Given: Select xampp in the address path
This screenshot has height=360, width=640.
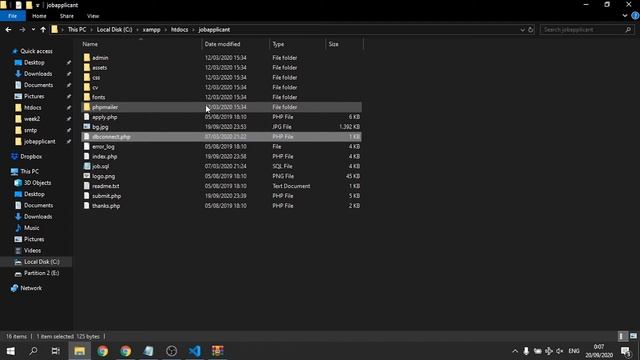Looking at the screenshot, I should [151, 29].
